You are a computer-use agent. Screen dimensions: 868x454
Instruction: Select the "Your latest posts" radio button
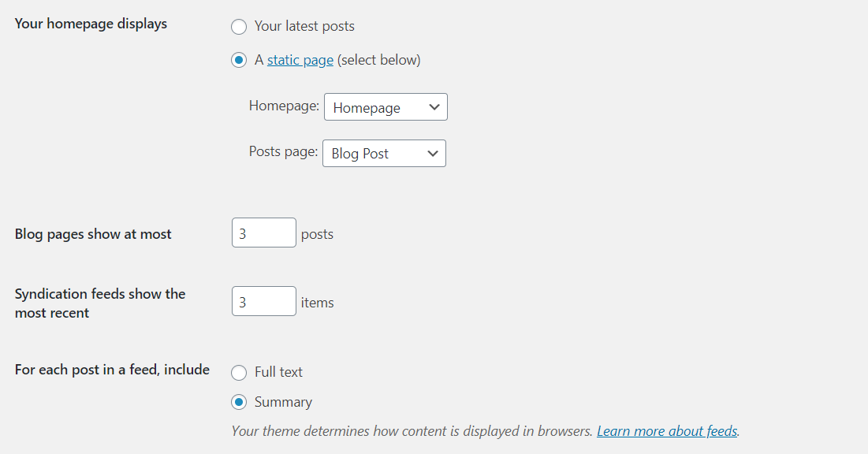tap(239, 26)
